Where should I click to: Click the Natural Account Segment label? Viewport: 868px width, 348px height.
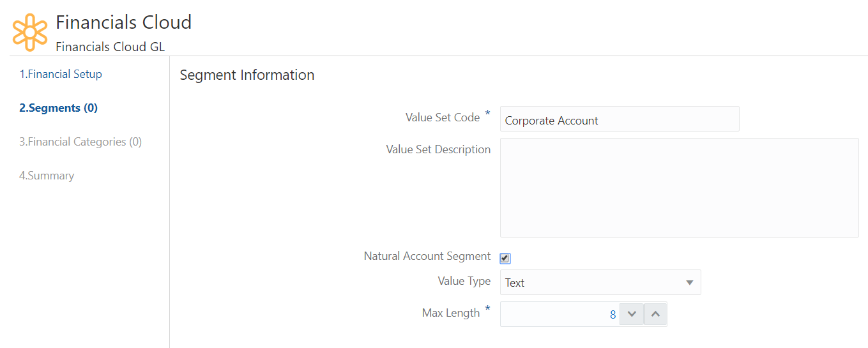427,256
